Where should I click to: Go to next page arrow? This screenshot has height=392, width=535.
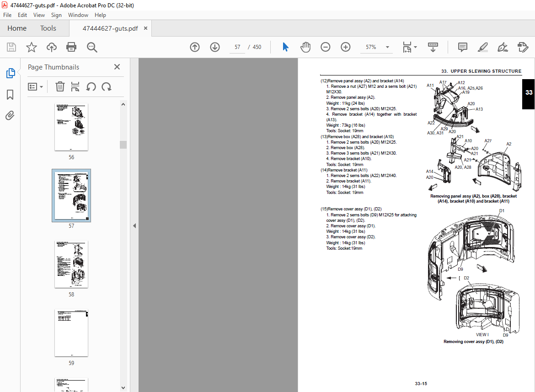pyautogui.click(x=215, y=47)
